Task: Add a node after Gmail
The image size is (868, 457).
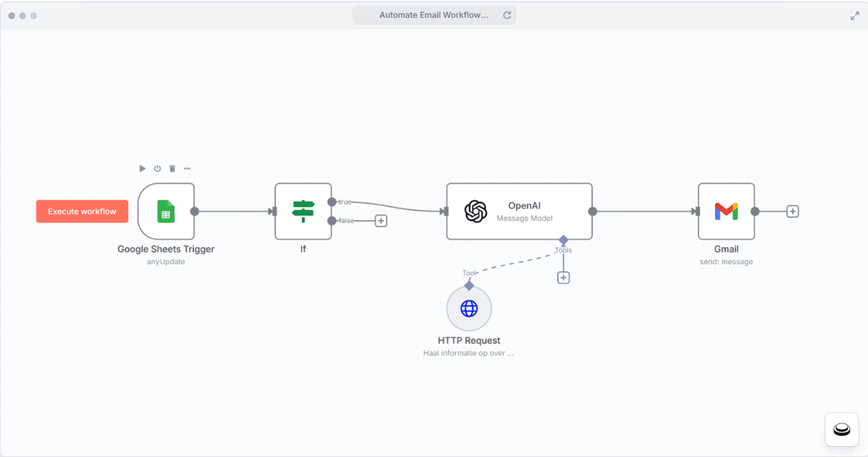Action: 793,211
